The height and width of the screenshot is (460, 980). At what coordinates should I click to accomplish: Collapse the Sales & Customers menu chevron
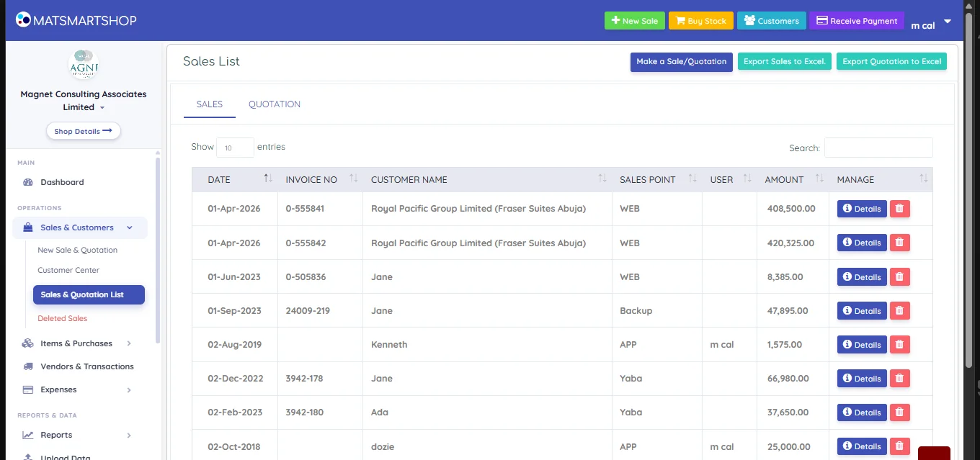(x=130, y=227)
